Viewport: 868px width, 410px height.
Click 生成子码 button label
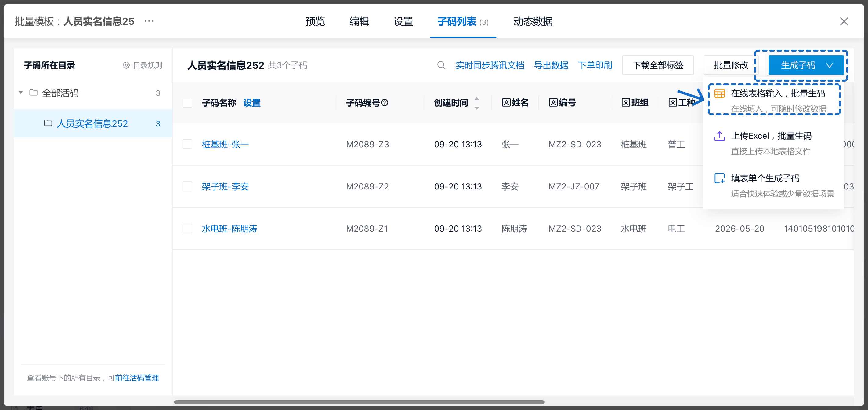coord(798,65)
